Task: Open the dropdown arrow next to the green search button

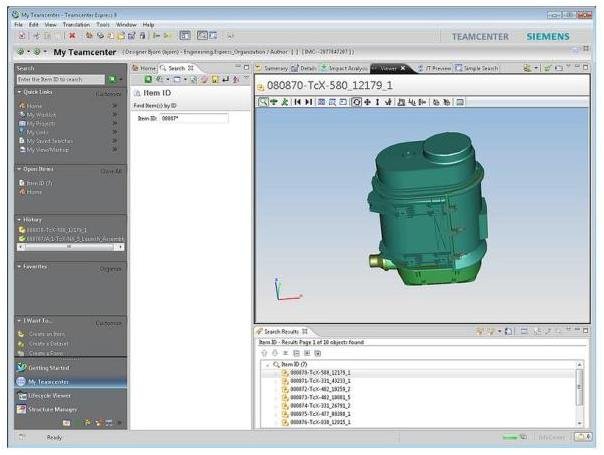Action: coord(120,79)
